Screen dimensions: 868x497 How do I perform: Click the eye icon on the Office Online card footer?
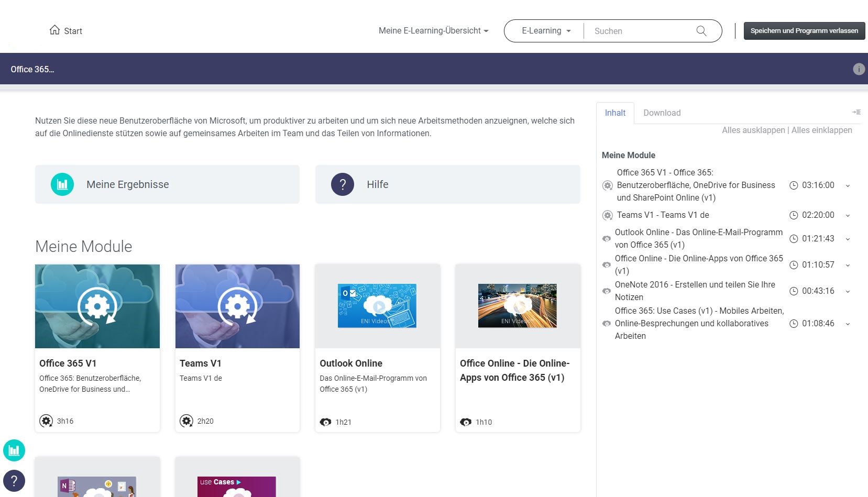point(466,422)
